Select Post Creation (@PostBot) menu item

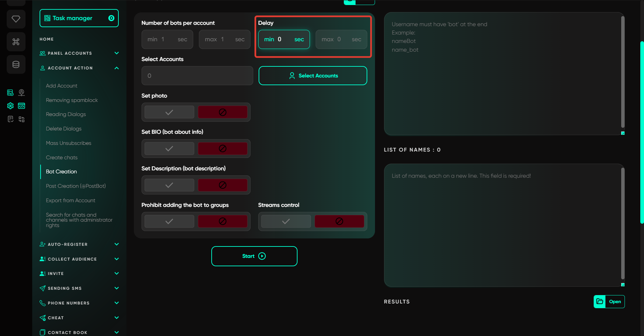pyautogui.click(x=76, y=186)
